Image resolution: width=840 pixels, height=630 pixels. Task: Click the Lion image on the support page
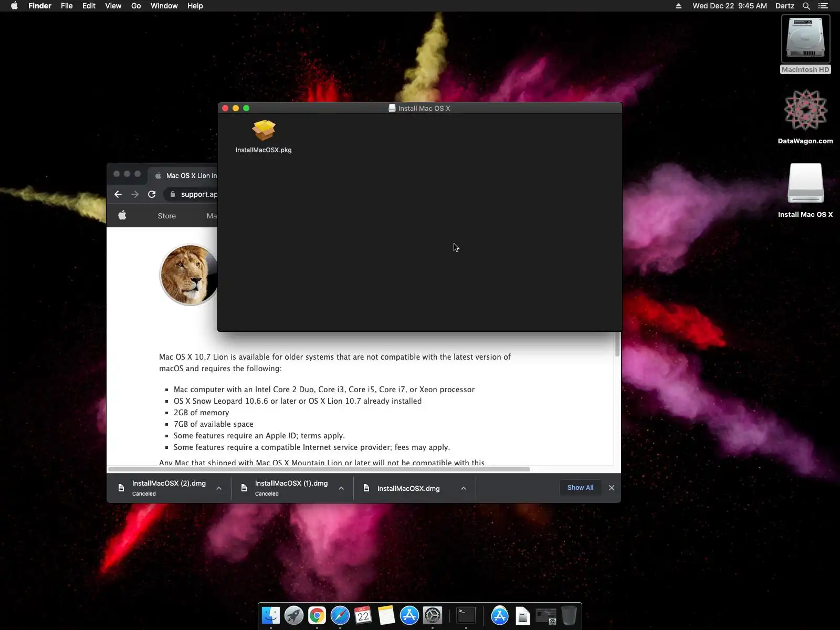point(188,275)
